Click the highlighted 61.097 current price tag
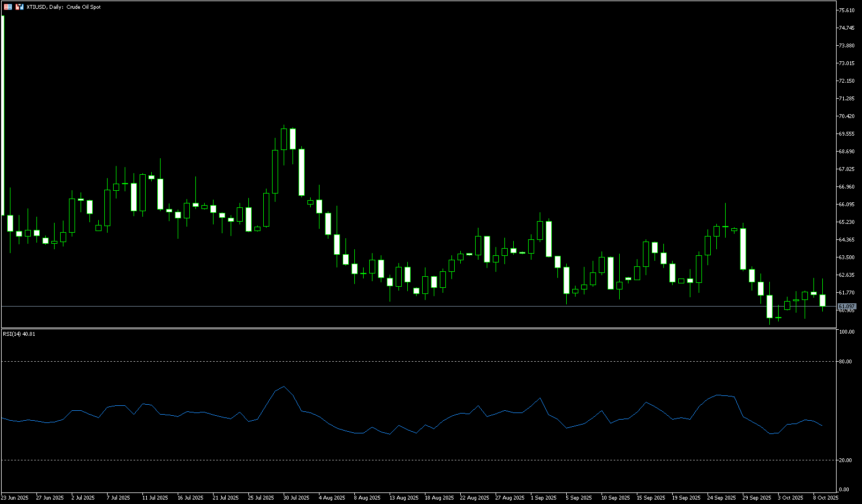 point(847,307)
